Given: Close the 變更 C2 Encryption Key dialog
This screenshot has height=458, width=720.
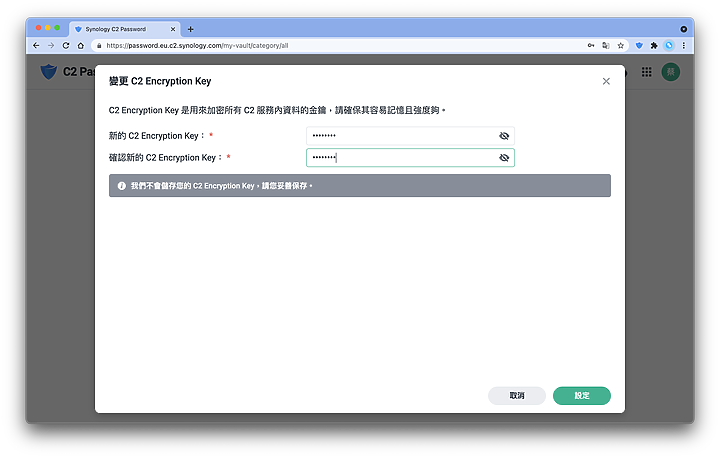Looking at the screenshot, I should tap(606, 81).
